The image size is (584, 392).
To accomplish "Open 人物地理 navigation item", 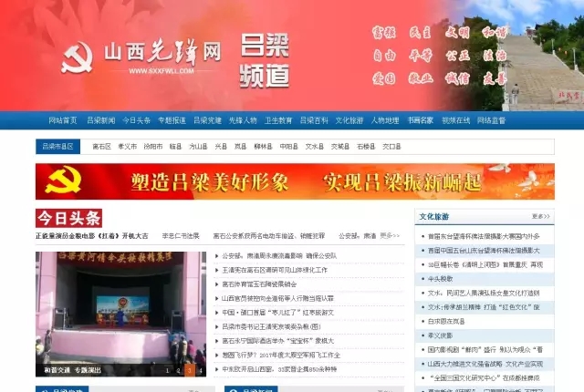I will tap(385, 120).
